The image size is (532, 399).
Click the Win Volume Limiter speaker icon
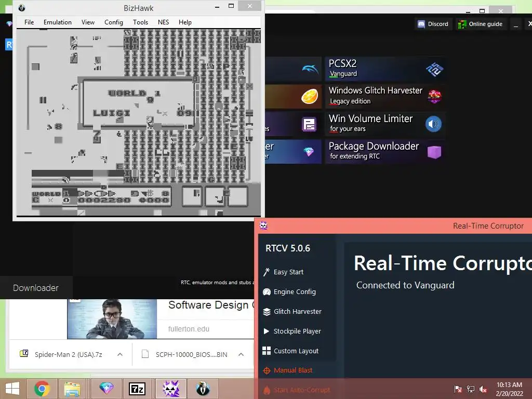click(x=433, y=124)
